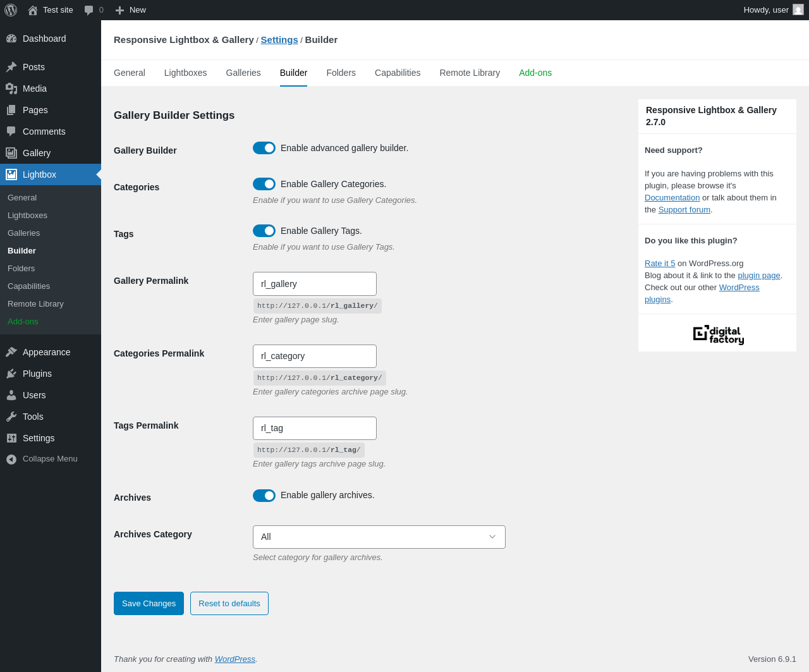Viewport: 809px width, 672px height.
Task: Focus the Gallery Permalink text field
Action: (x=315, y=284)
